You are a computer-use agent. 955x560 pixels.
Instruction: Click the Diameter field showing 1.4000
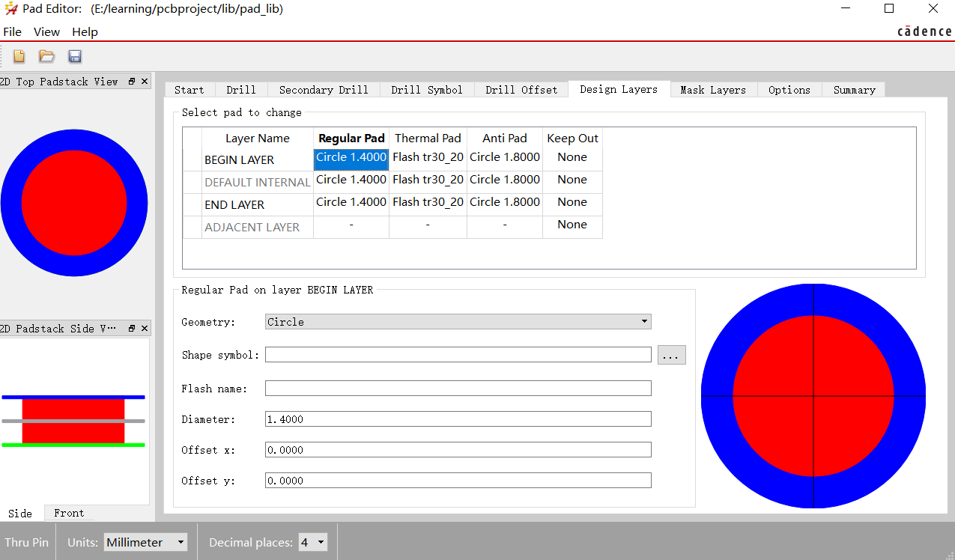(458, 419)
